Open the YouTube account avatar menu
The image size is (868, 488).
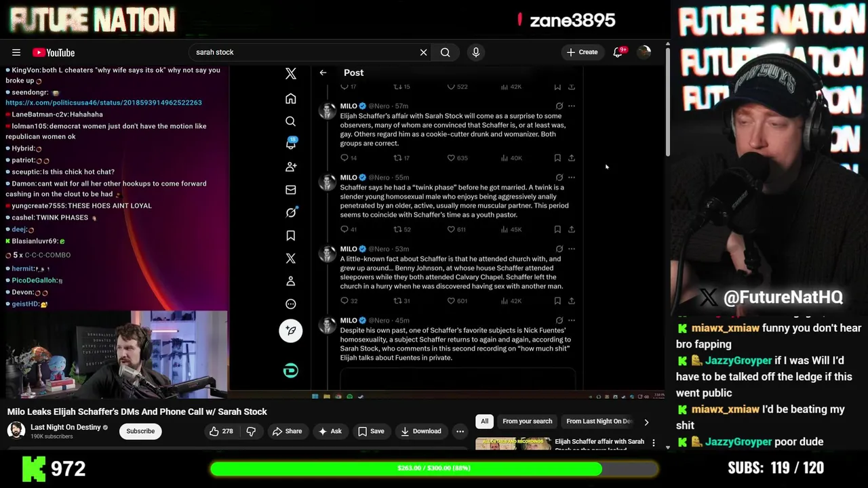[644, 52]
